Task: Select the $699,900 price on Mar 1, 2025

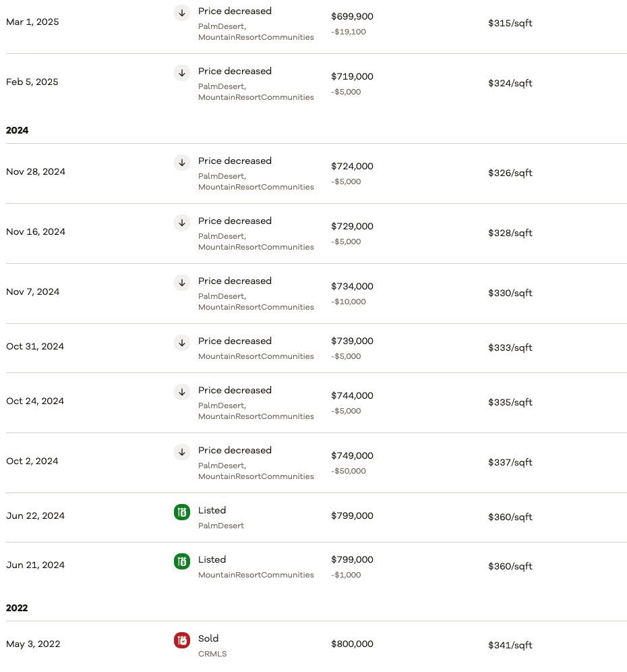Action: click(352, 17)
